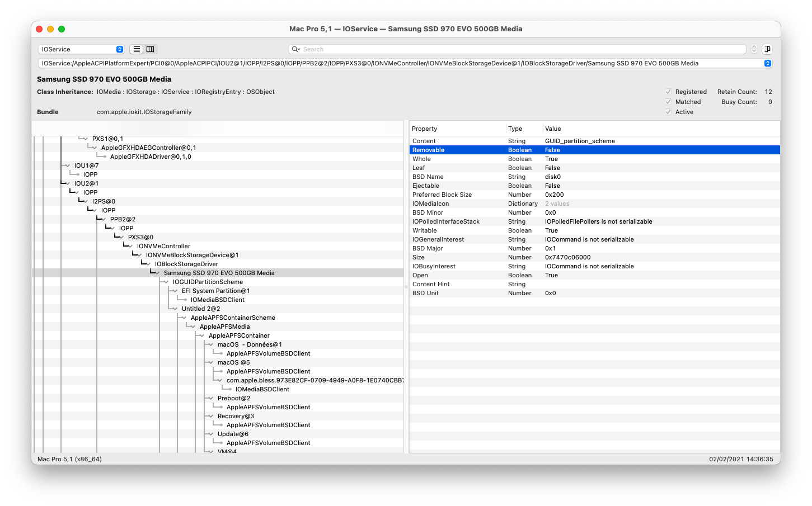Collapse the I2PS@0 node

click(86, 201)
